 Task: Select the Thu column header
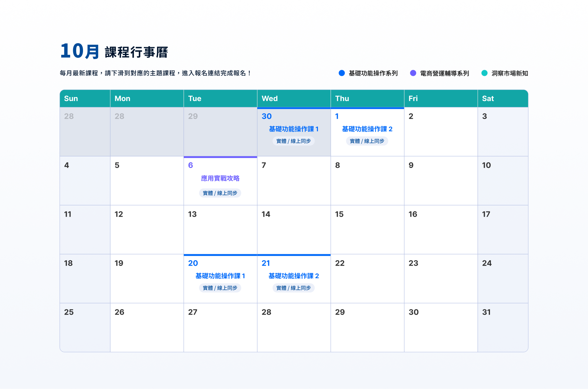pos(367,99)
